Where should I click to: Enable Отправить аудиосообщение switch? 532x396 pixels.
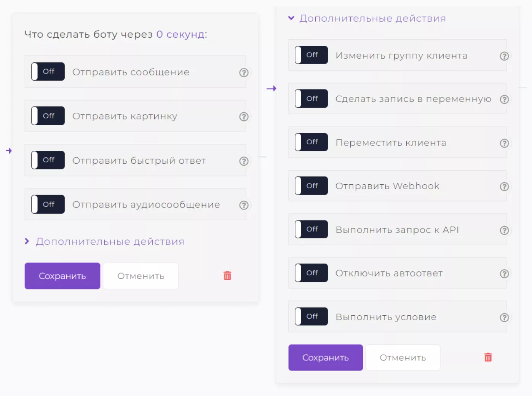[x=48, y=204]
